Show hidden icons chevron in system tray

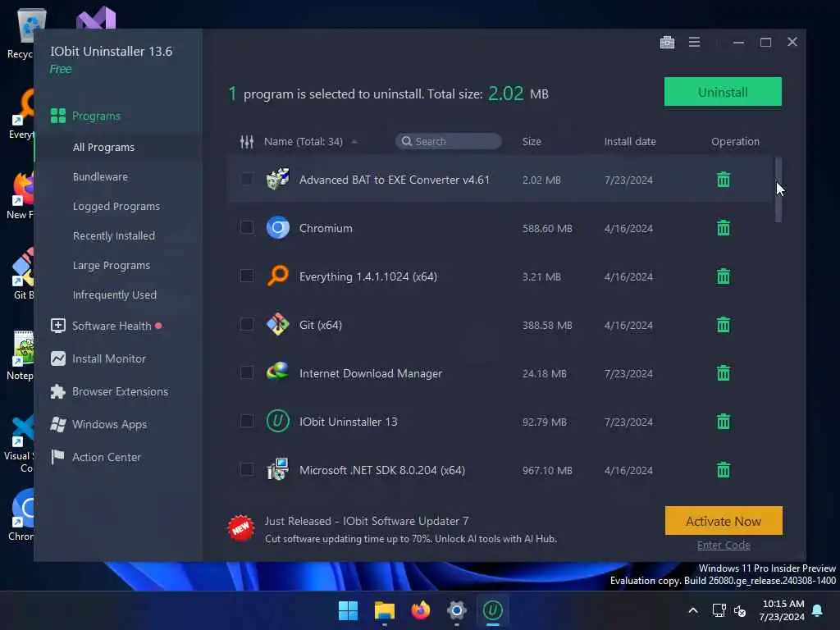pyautogui.click(x=692, y=610)
